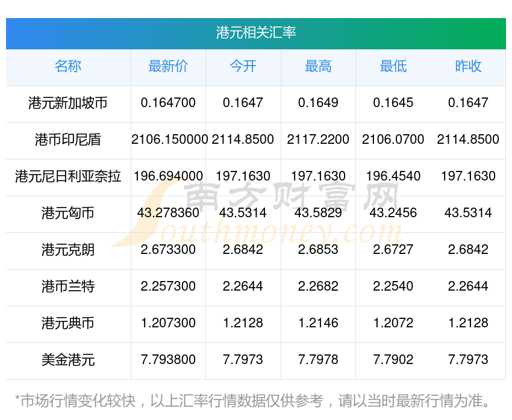Click the low value 2106.0700
Screen dimensions: 512x420
click(393, 140)
